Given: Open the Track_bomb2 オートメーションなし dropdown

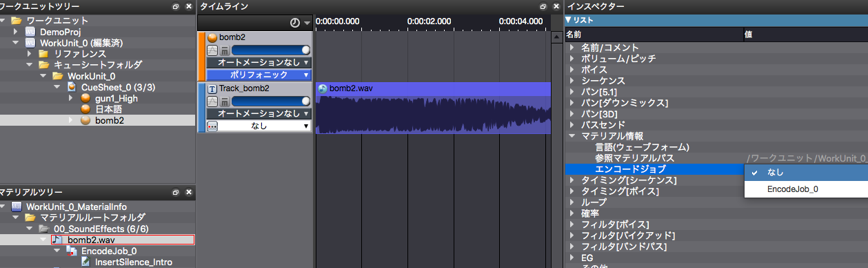Looking at the screenshot, I should point(259,113).
